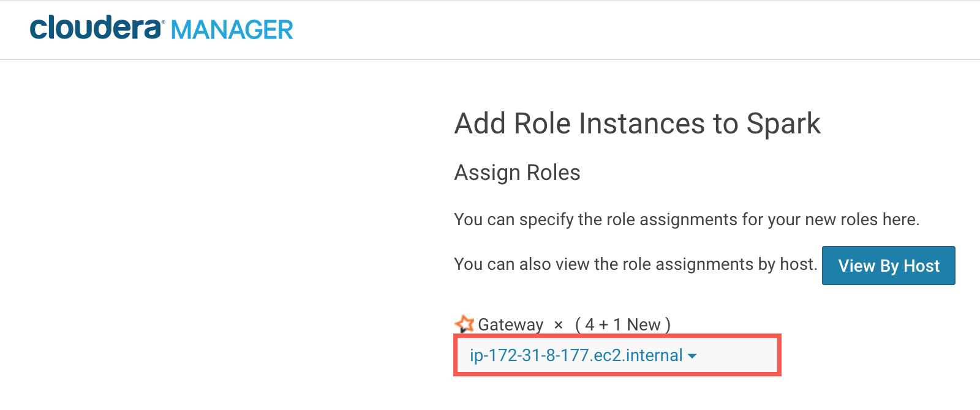Click the View By Host button

tap(888, 266)
